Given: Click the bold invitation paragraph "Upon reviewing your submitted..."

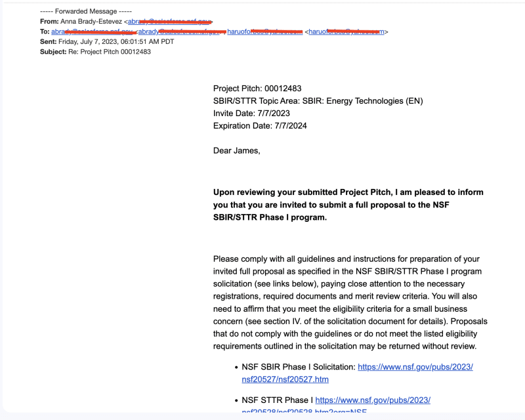Looking at the screenshot, I should [348, 205].
